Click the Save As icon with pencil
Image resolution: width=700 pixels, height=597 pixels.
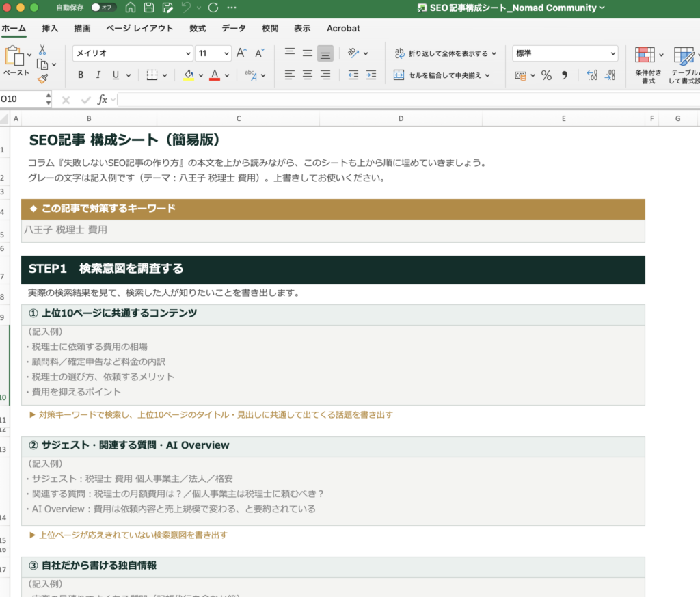[x=168, y=7]
